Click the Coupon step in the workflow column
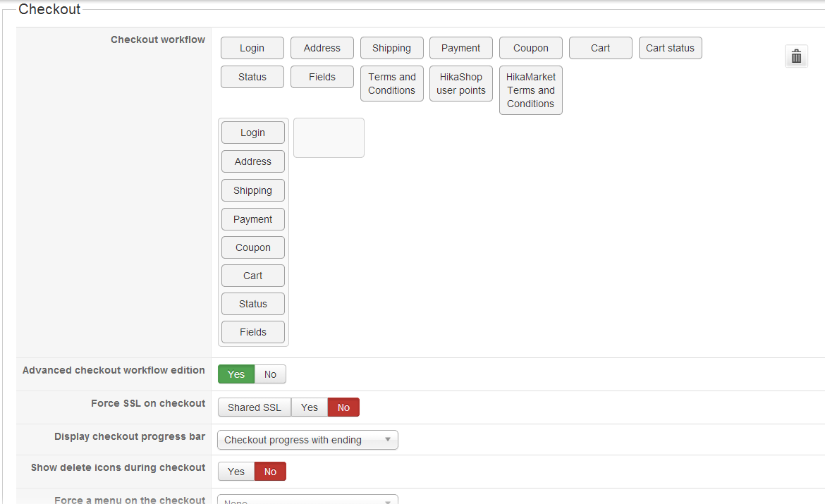 tap(253, 247)
